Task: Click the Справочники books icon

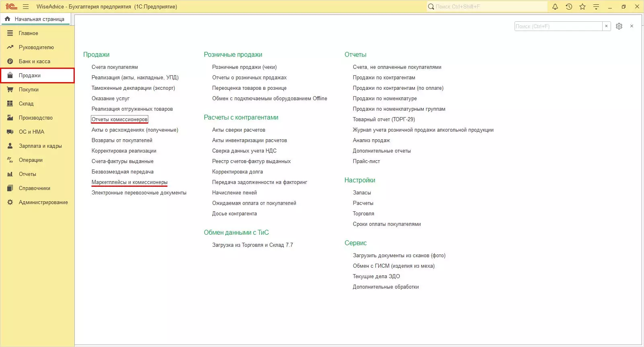Action: 10,188
